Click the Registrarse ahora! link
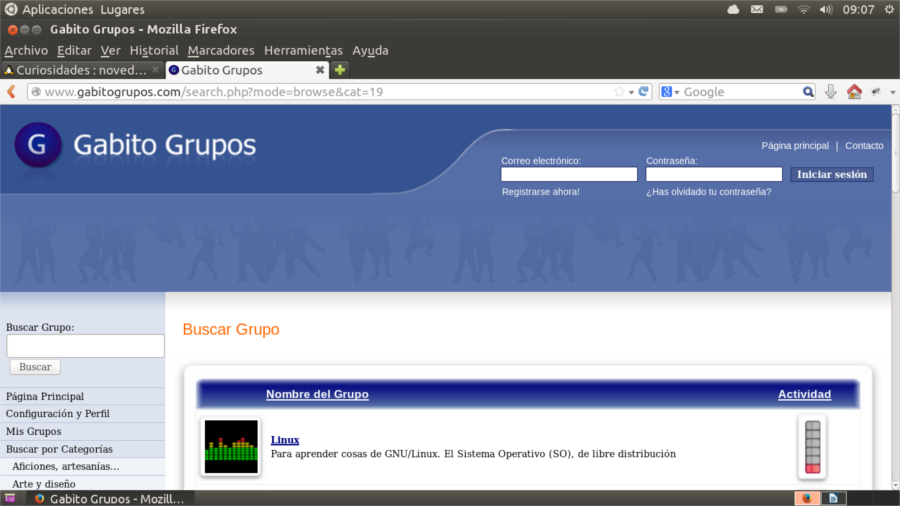Viewport: 900px width, 506px height. (x=541, y=192)
